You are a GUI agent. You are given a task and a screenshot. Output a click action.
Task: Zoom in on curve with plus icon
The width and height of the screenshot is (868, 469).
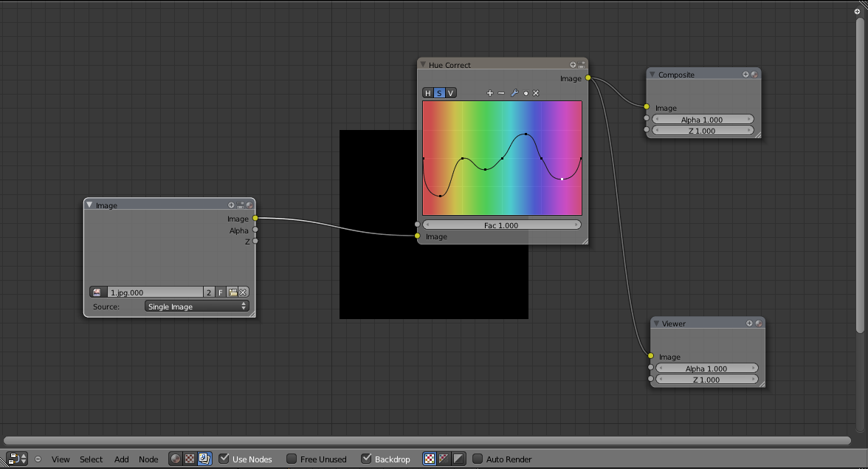click(489, 93)
